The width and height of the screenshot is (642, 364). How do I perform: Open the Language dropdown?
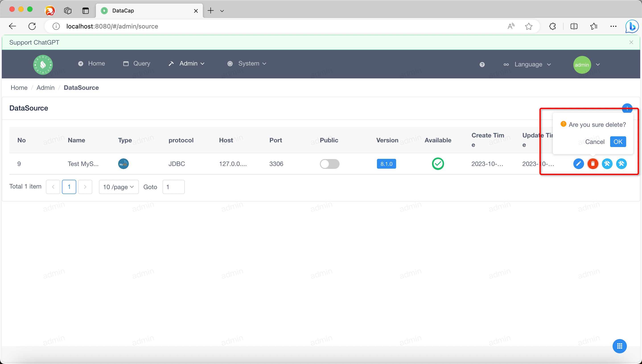527,65
